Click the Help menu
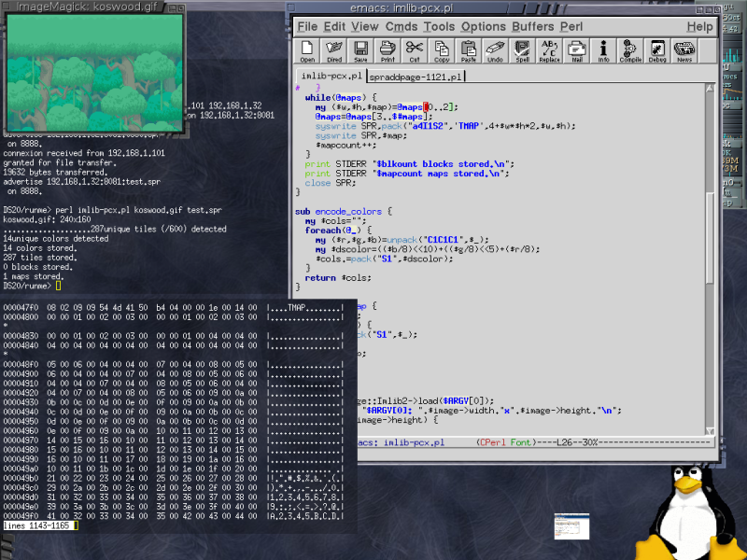Image resolution: width=747 pixels, height=560 pixels. 699,27
